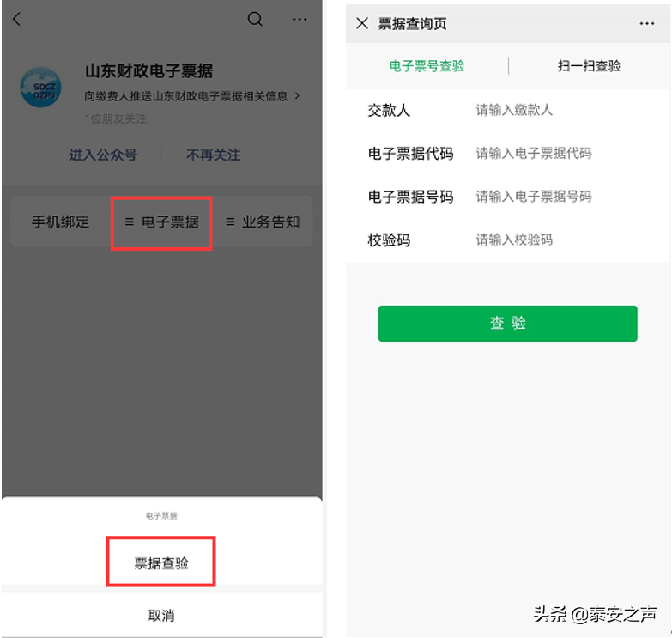The width and height of the screenshot is (672, 638).
Task: Open search with the magnifier icon
Action: (255, 19)
